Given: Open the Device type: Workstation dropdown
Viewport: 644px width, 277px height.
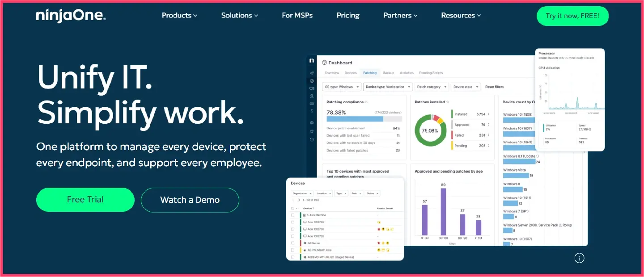Looking at the screenshot, I should [388, 87].
